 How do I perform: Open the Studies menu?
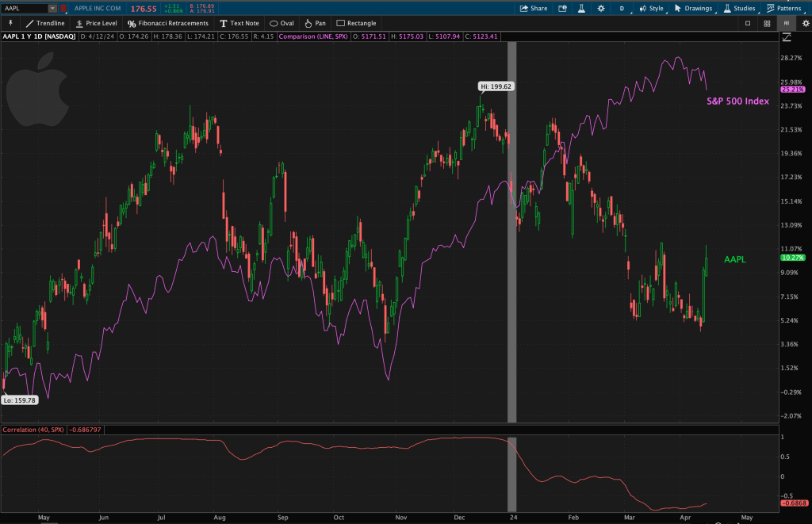coord(739,8)
